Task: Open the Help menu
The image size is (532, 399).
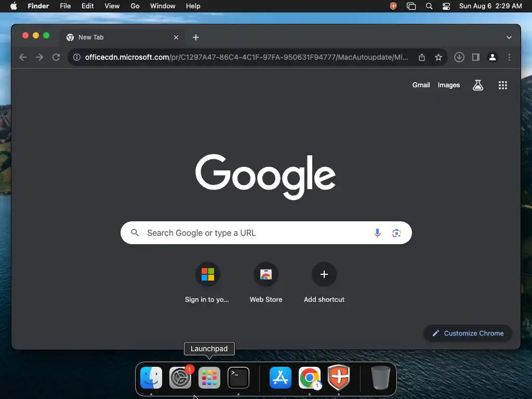Action: click(x=193, y=6)
